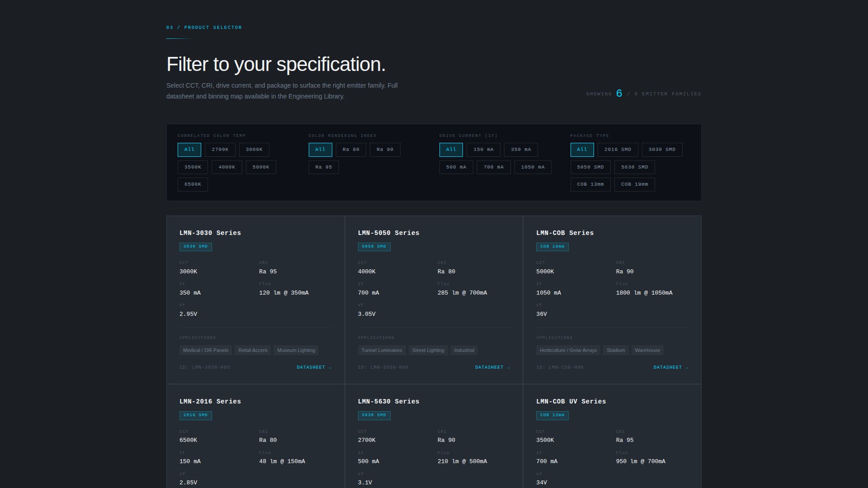Viewport: 868px width, 488px height.
Task: Select the 500 mA drive current filter
Action: click(456, 167)
